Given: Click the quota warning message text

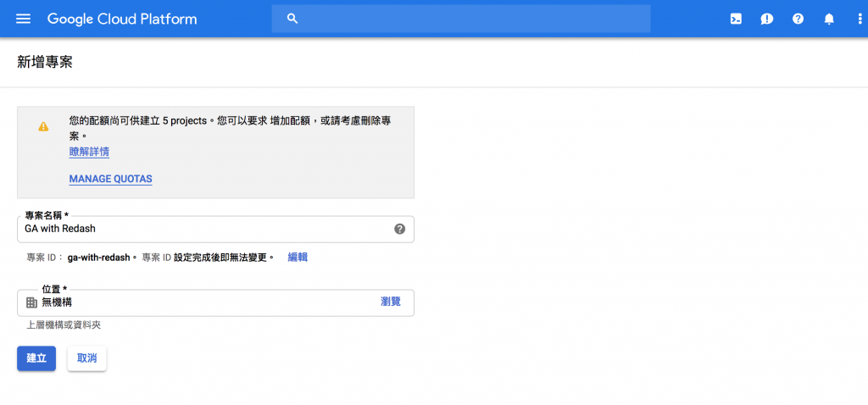Looking at the screenshot, I should coord(231,128).
